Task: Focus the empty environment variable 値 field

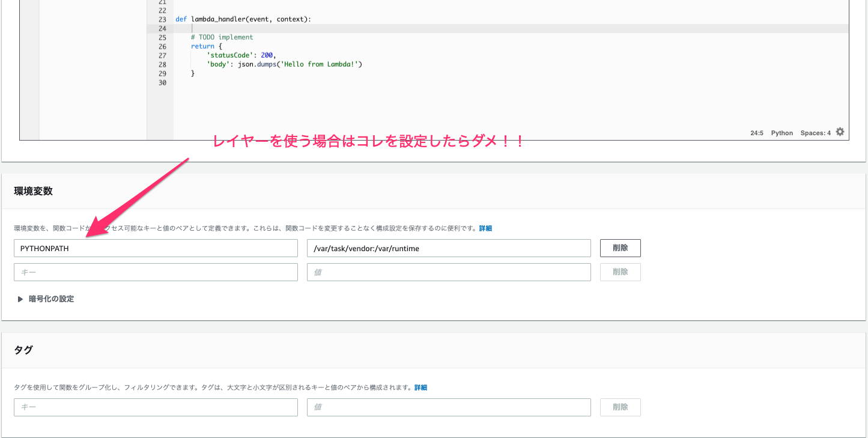Action: (449, 272)
